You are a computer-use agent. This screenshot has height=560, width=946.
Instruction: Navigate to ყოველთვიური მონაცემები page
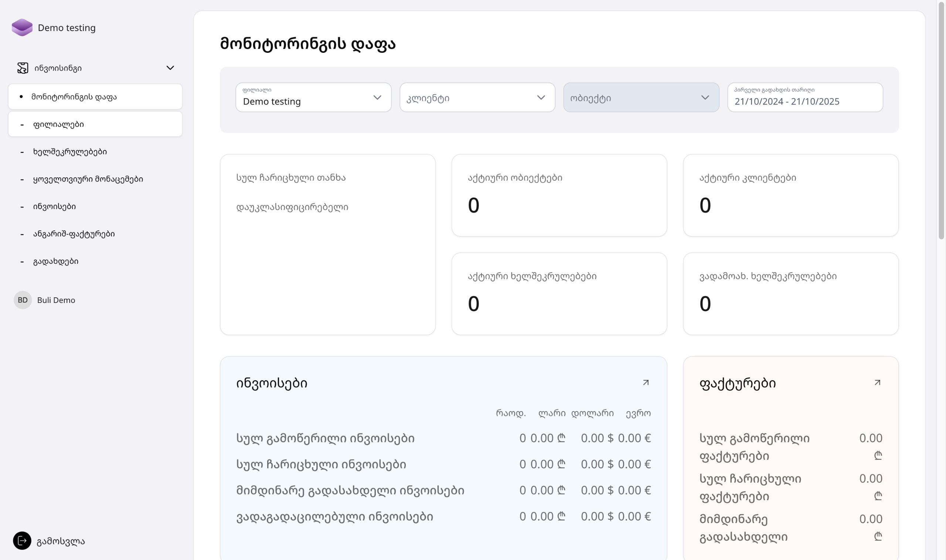coord(88,179)
